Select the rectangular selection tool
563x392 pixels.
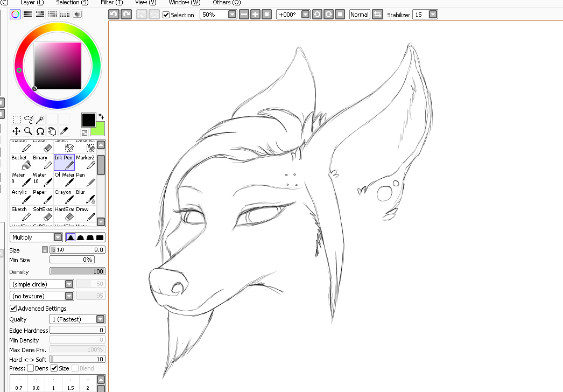click(x=17, y=120)
